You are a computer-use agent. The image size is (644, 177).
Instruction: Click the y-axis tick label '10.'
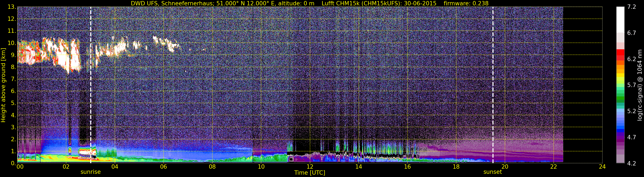[x=12, y=43]
